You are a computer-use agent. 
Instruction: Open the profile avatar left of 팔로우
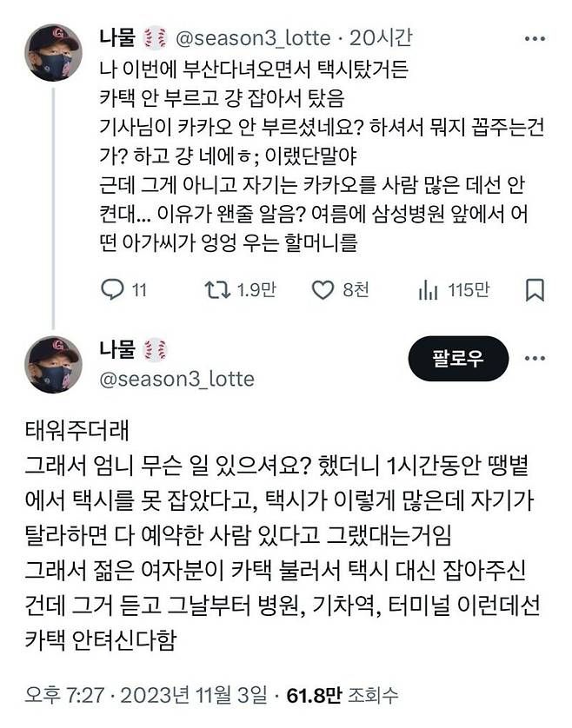click(x=54, y=364)
